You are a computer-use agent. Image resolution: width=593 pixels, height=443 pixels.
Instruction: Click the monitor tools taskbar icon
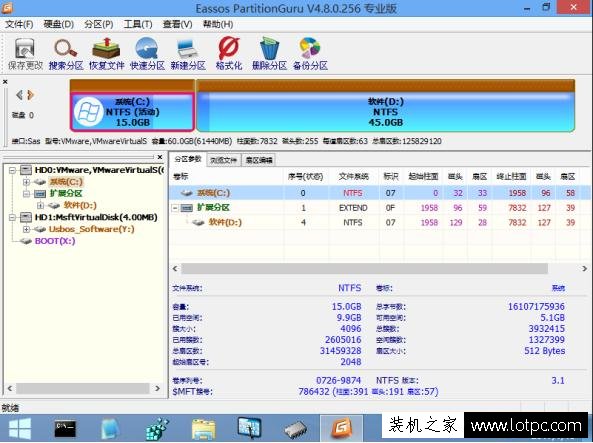[250, 428]
